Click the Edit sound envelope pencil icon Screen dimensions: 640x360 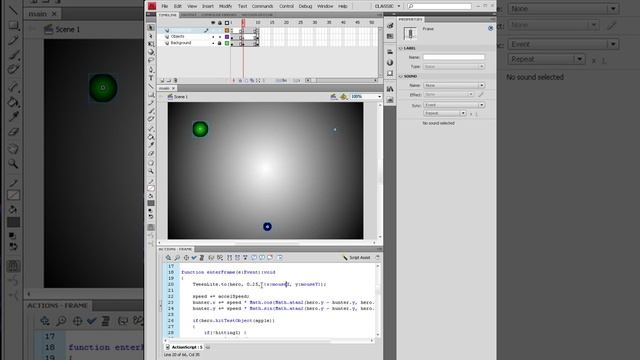pyautogui.click(x=481, y=94)
